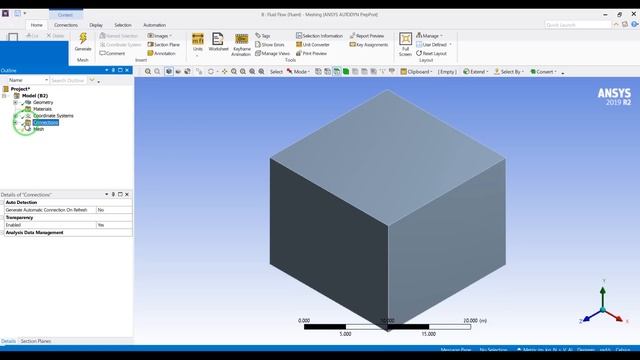Screen dimensions: 640x360
Task: Add a Comment from Insert group
Action: coord(112,53)
